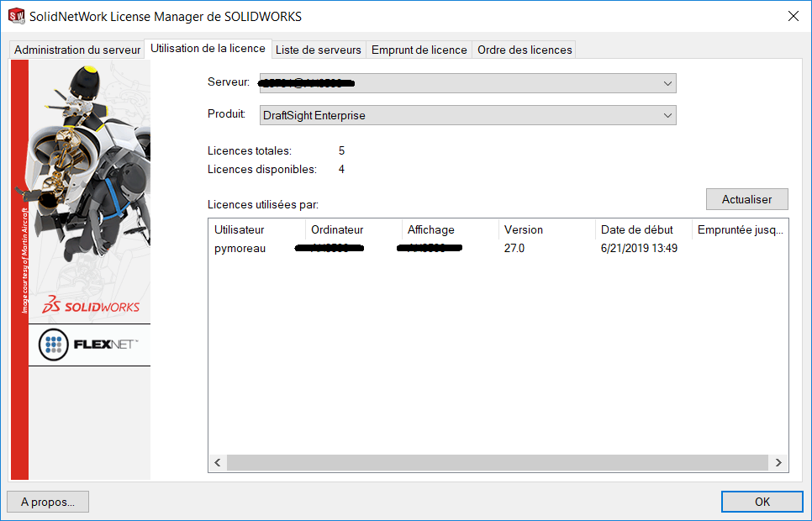The height and width of the screenshot is (521, 812).
Task: Click the version value 27.0
Action: (x=514, y=248)
